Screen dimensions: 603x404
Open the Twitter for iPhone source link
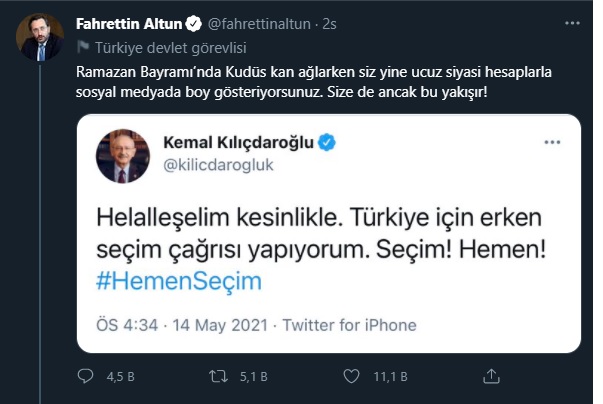point(350,326)
